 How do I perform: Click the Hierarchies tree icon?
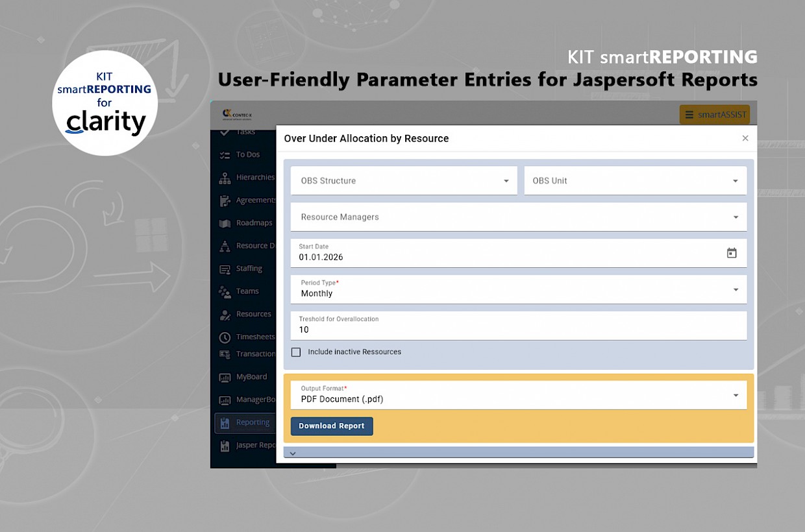click(225, 178)
